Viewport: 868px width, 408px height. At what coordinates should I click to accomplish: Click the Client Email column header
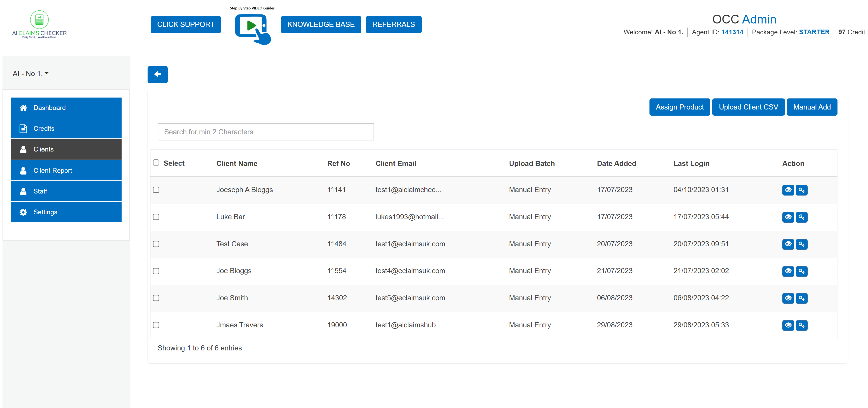click(x=396, y=164)
